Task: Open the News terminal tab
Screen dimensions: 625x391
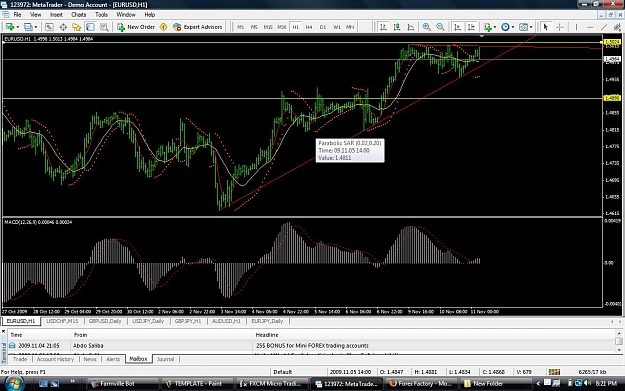Action: [90, 359]
